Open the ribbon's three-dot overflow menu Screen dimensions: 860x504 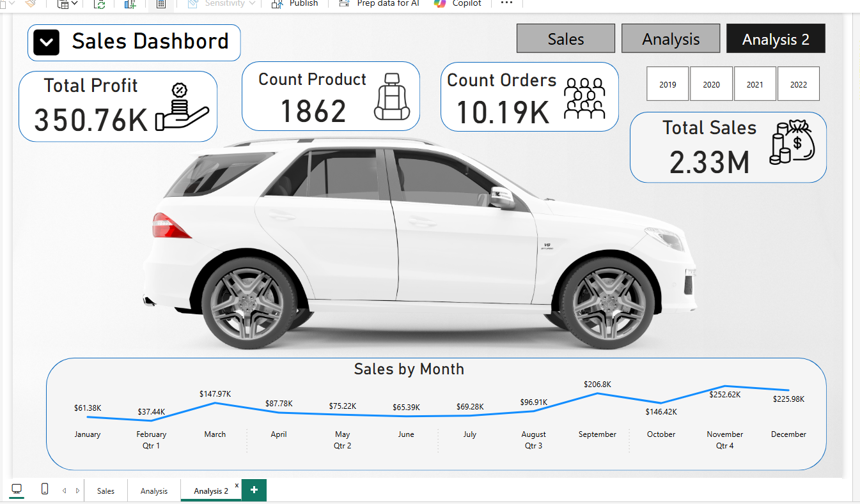coord(506,3)
